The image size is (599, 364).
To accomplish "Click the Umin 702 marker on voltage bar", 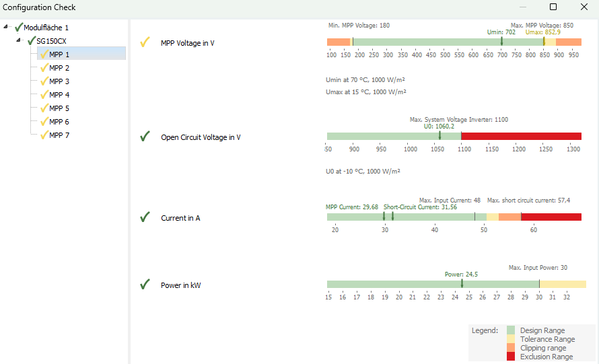I will click(501, 42).
